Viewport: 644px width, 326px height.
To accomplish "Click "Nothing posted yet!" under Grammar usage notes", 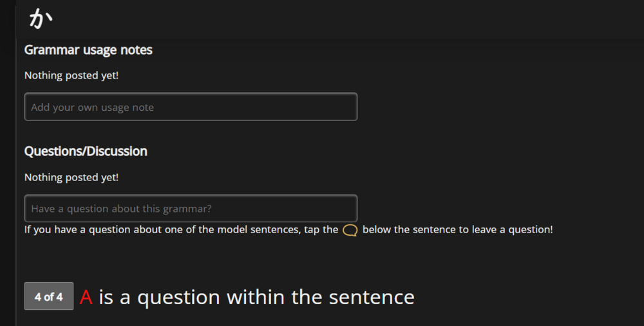I will pos(71,75).
